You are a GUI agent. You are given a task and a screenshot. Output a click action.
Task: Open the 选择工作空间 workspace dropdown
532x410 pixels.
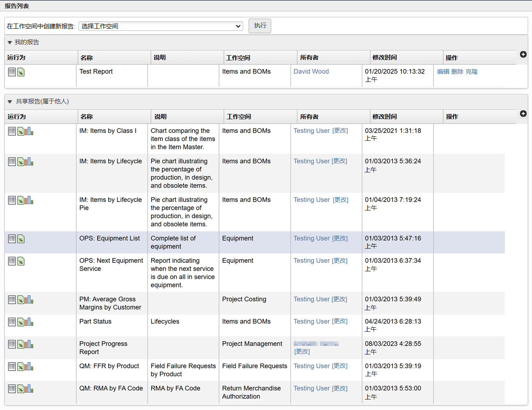tap(160, 26)
